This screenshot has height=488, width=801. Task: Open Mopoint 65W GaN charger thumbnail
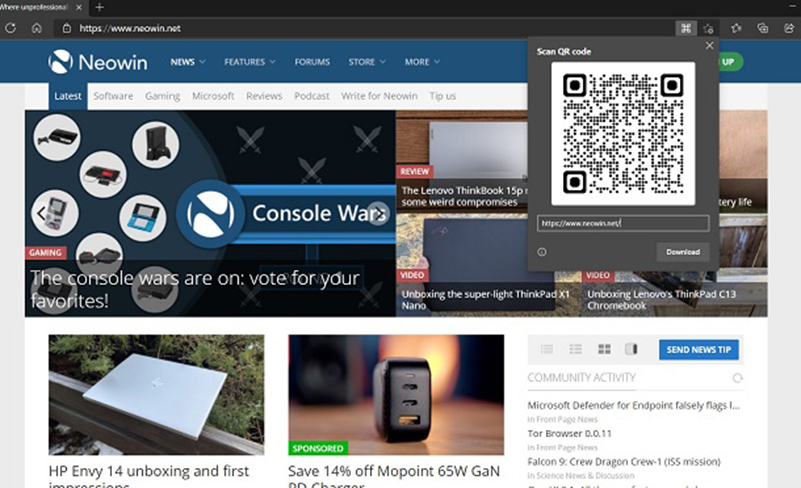(396, 394)
